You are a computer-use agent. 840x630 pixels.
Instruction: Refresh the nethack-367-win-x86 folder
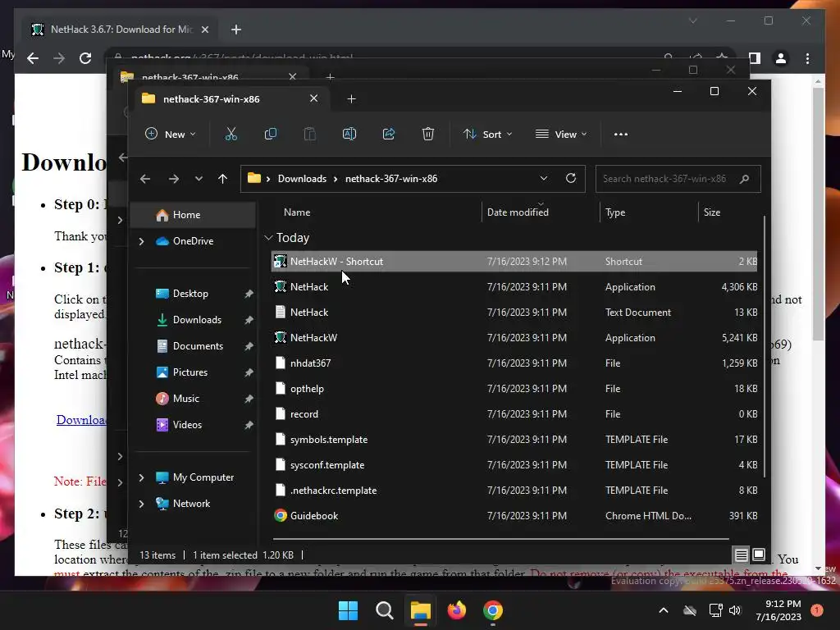(571, 178)
